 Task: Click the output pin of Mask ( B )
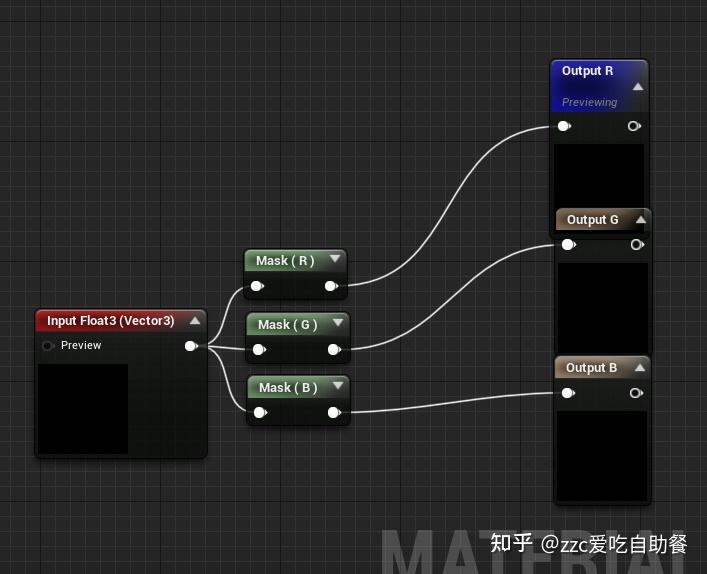click(x=334, y=413)
